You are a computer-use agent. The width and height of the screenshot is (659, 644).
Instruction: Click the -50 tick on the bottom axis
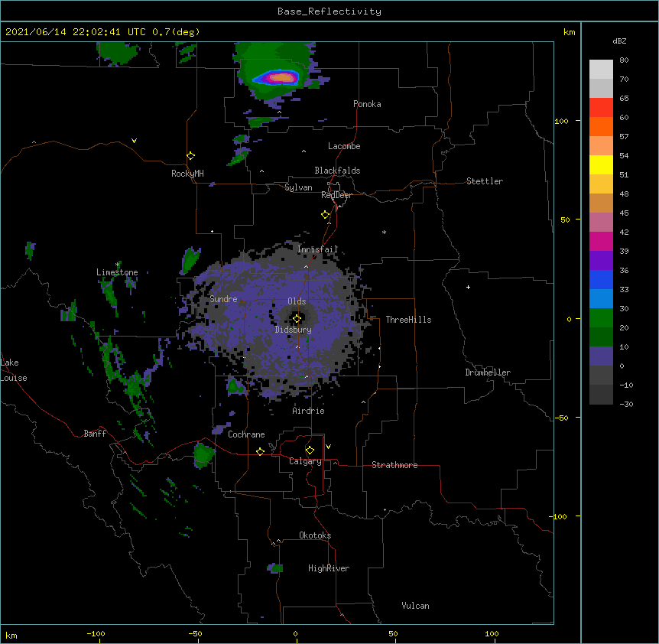coord(195,633)
